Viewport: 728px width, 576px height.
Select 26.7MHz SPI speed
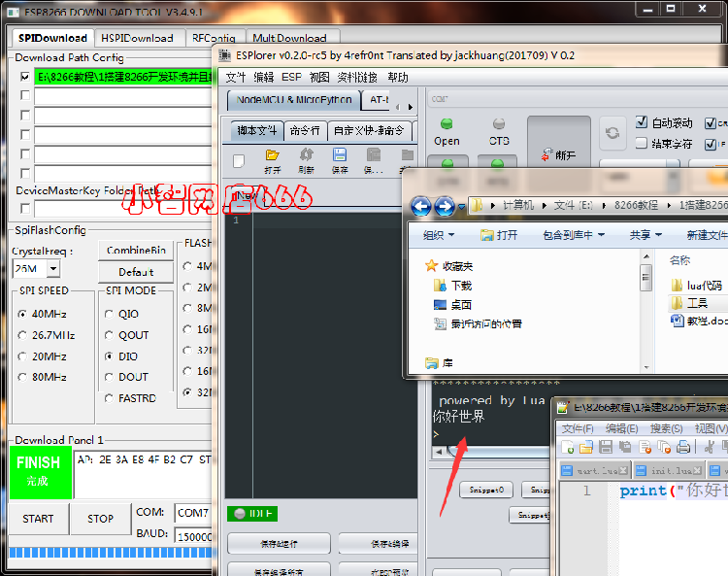[x=22, y=335]
